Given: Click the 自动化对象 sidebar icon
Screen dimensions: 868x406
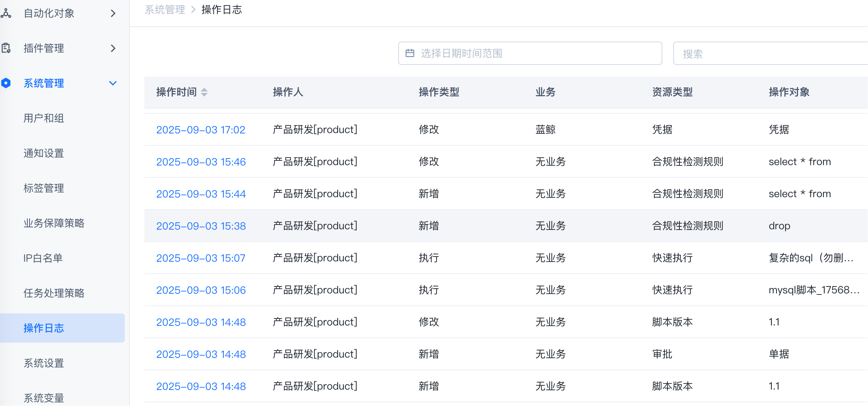Looking at the screenshot, I should point(6,13).
